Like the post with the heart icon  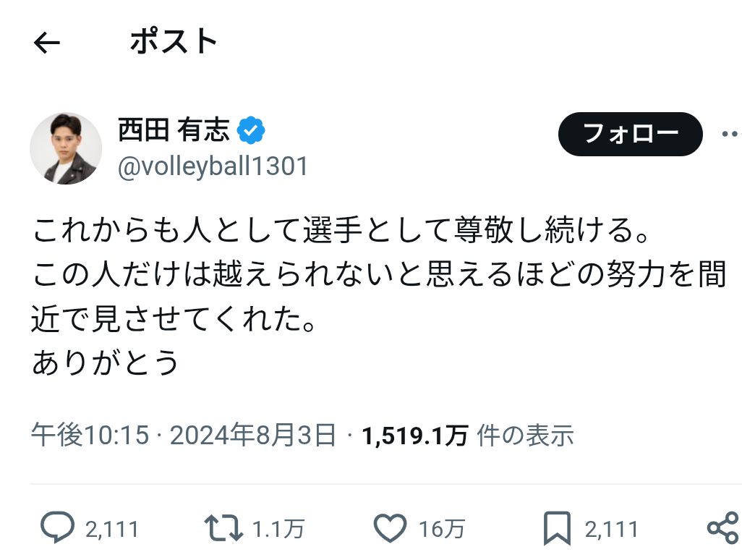(x=390, y=528)
